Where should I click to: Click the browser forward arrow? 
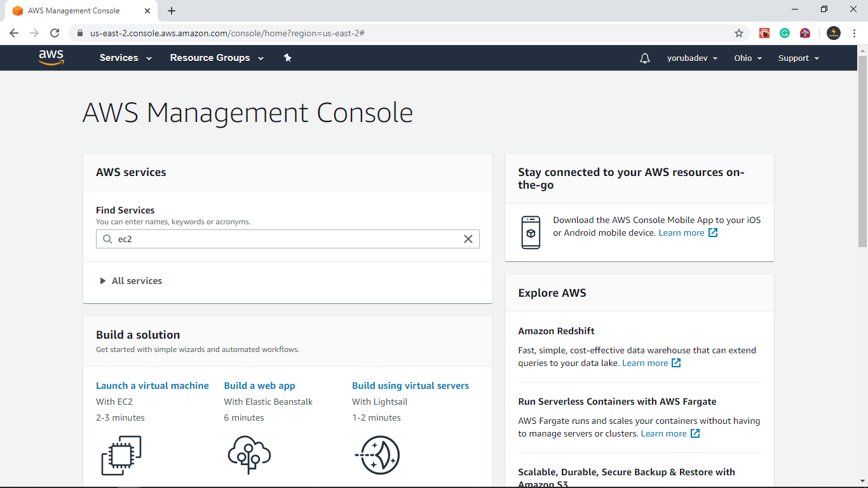[34, 33]
